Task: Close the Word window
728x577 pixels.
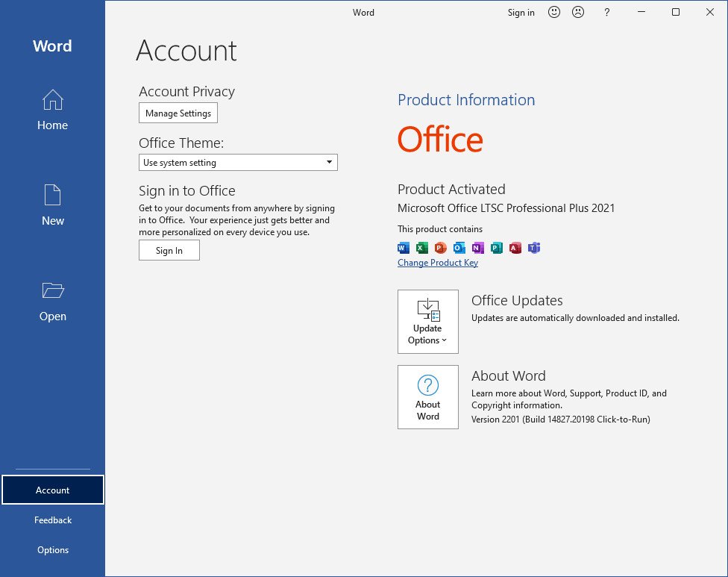Action: 710,12
